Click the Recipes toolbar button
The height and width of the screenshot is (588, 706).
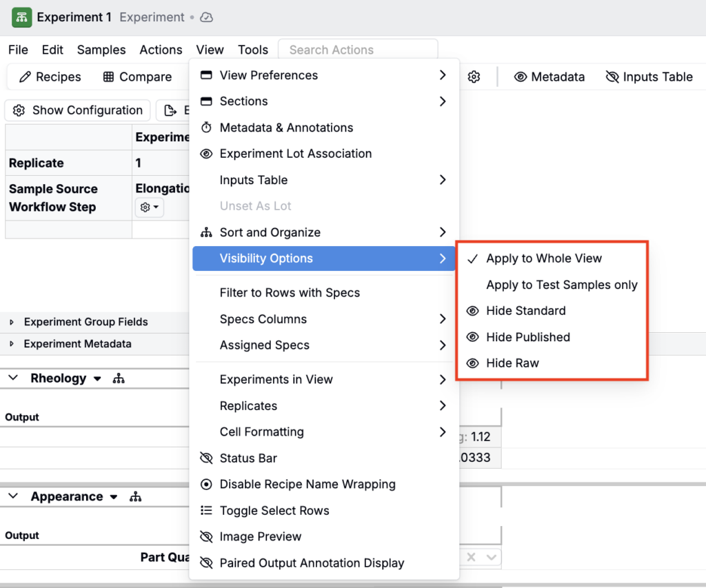50,77
